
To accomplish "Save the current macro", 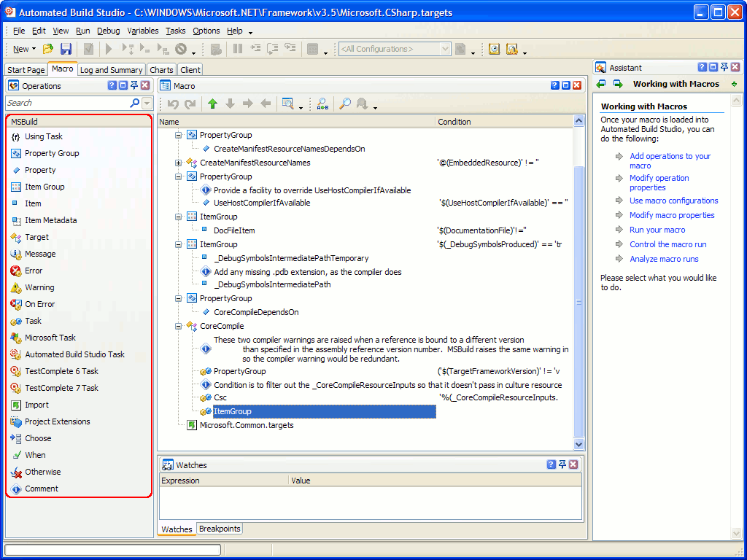I will pyautogui.click(x=65, y=49).
